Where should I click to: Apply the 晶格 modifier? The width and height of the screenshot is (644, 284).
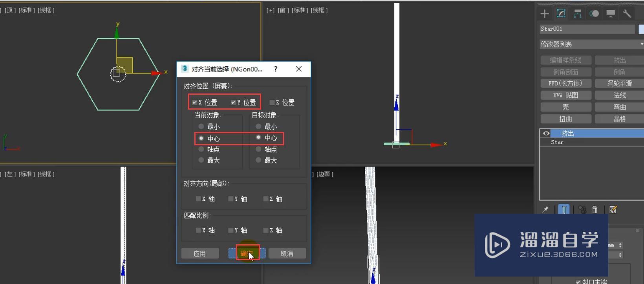(619, 119)
